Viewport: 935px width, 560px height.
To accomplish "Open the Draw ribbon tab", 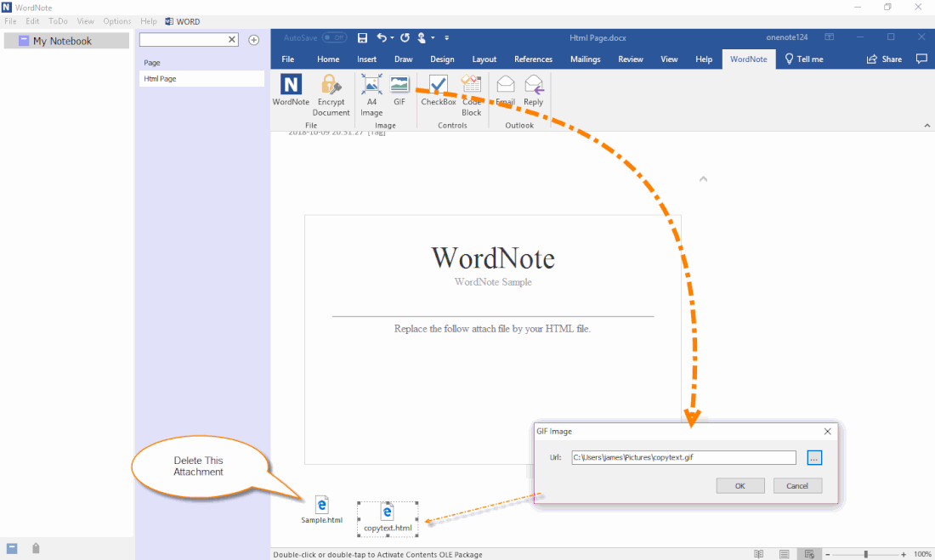I will click(403, 59).
